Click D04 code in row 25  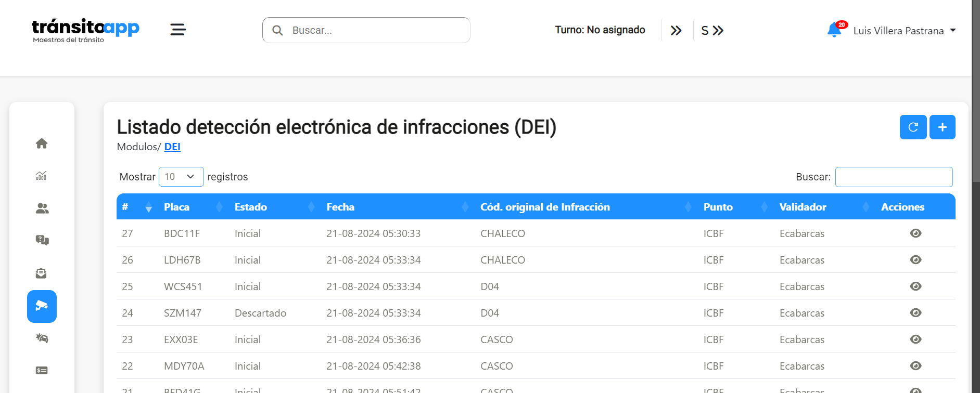490,286
